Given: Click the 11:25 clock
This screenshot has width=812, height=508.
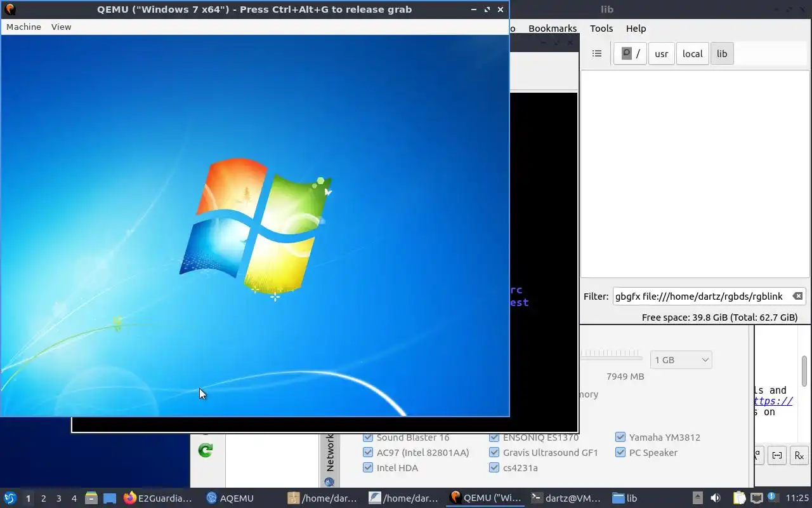Looking at the screenshot, I should (x=797, y=498).
